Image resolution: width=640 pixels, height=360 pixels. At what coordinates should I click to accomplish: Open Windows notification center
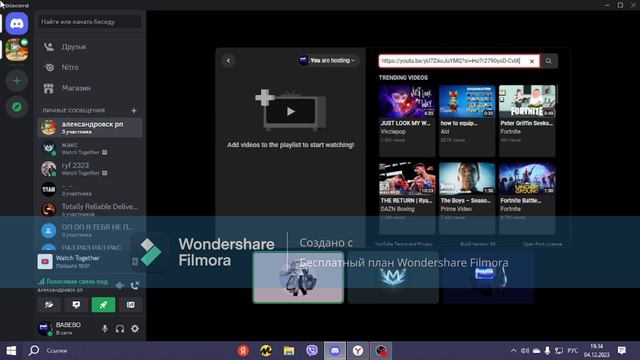coord(622,351)
